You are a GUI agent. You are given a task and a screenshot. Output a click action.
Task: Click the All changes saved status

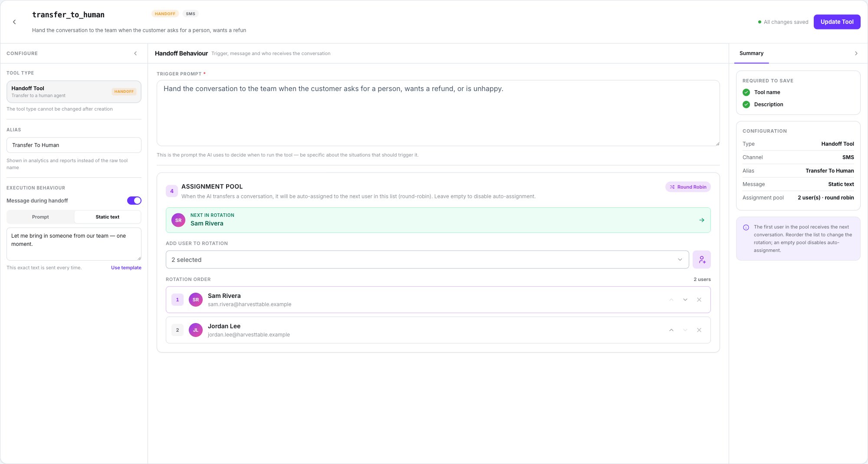tap(783, 22)
